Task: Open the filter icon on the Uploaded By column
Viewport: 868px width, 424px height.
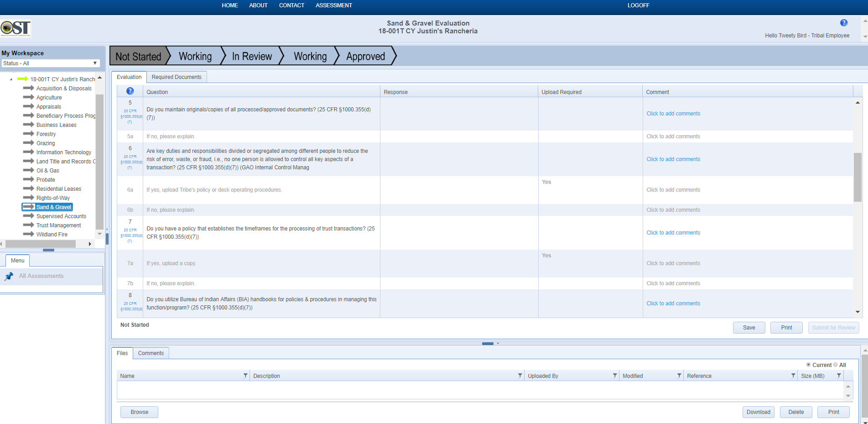Action: 615,376
